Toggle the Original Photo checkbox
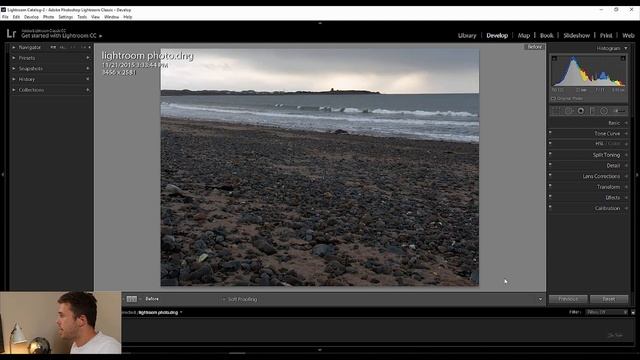Image resolution: width=640 pixels, height=360 pixels. pos(553,98)
